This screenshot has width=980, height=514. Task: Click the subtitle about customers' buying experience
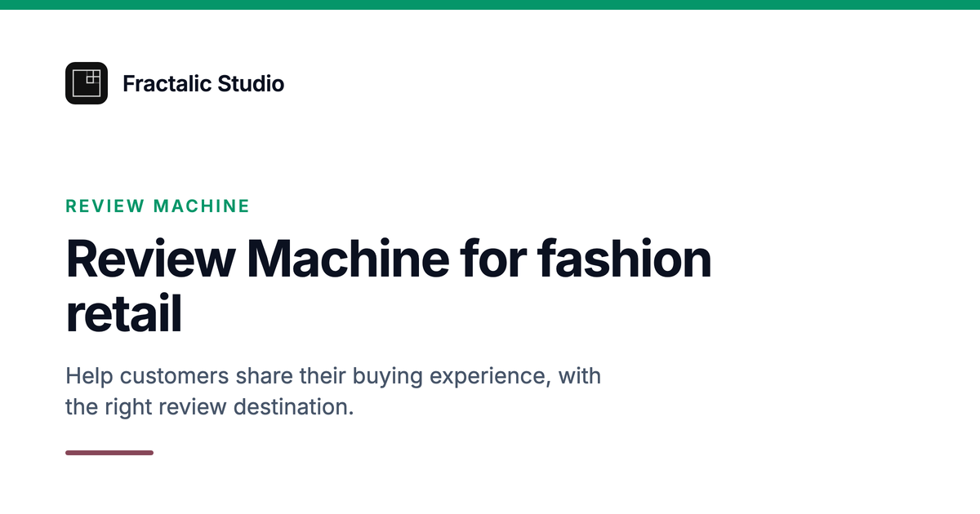click(333, 392)
